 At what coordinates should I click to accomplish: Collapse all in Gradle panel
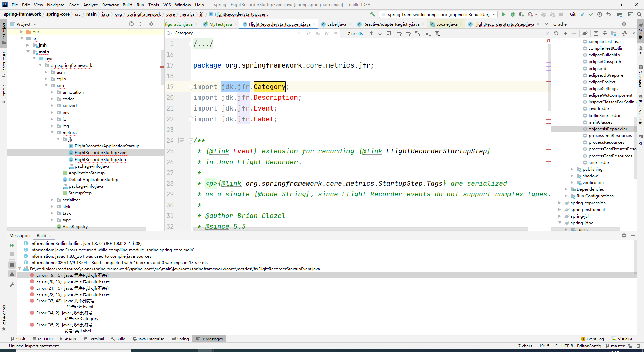(x=605, y=33)
